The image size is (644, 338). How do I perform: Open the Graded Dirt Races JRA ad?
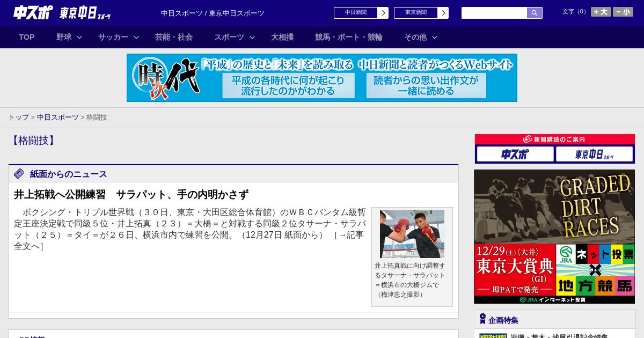[x=554, y=237]
